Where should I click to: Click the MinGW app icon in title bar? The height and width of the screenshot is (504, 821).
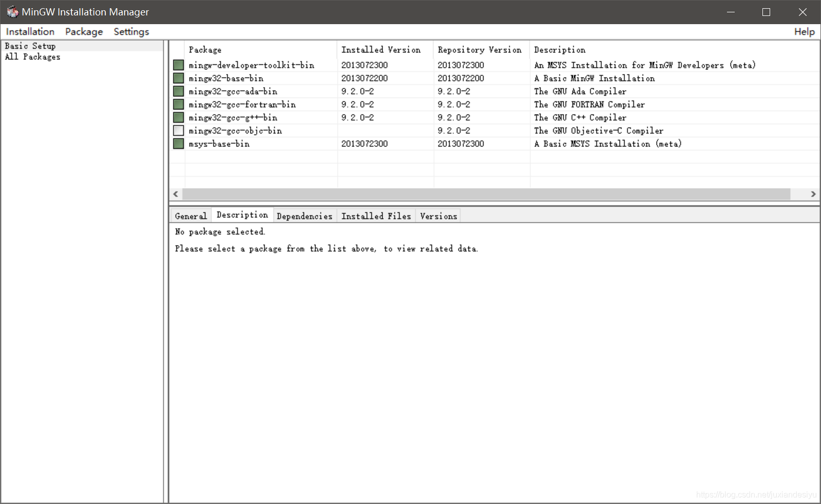point(12,12)
